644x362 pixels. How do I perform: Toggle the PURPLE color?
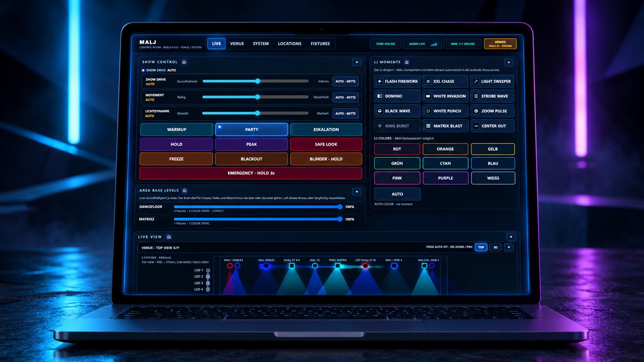pos(445,178)
